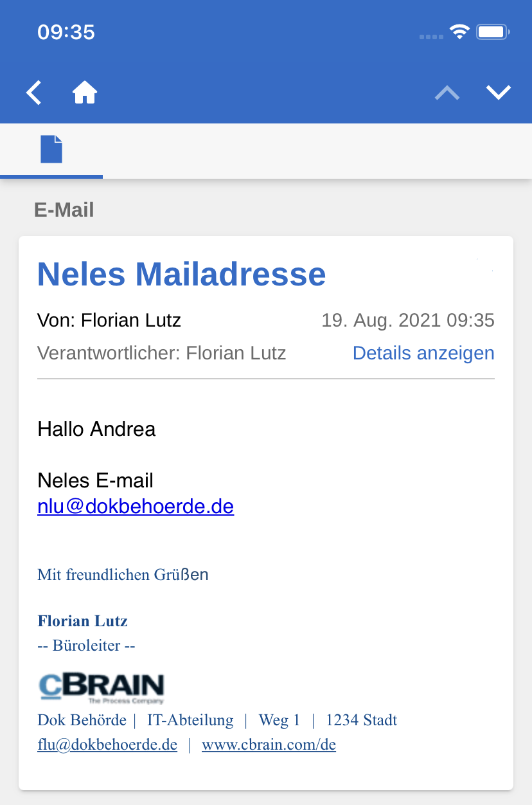Tap the E-Mail section heading

(64, 210)
